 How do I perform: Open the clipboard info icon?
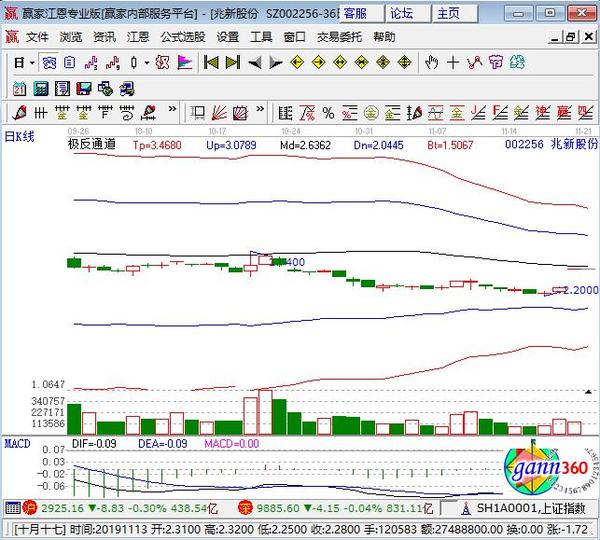(69, 63)
